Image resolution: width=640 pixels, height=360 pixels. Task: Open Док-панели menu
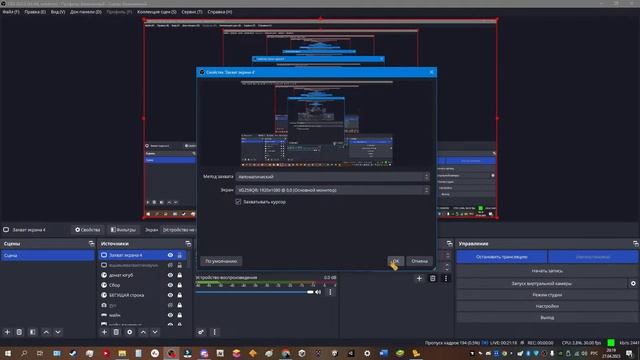click(x=86, y=12)
